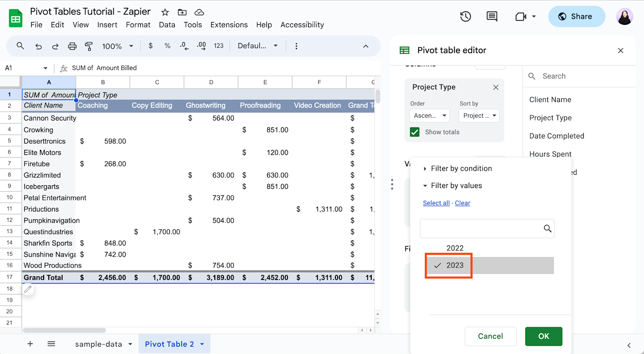Open the Order Ascending dropdown
Image resolution: width=644 pixels, height=354 pixels.
(429, 116)
